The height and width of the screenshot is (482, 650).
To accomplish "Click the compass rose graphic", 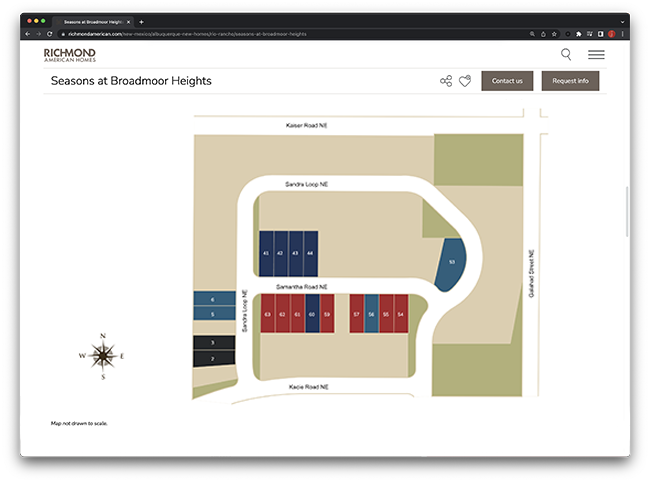I will (x=102, y=356).
